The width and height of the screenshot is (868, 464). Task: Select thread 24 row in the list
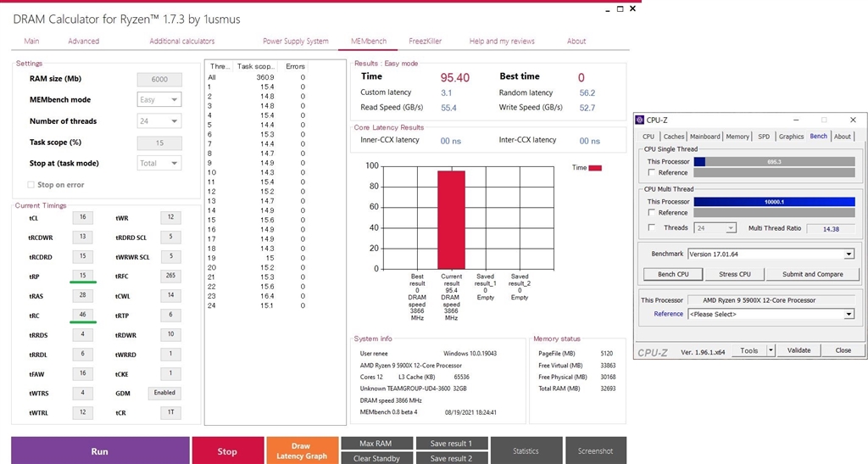[257, 305]
